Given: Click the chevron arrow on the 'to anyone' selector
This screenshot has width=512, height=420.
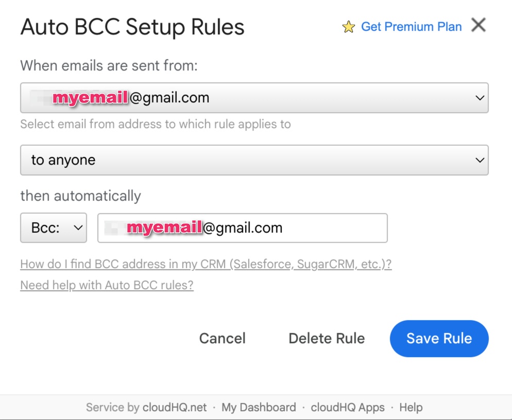Looking at the screenshot, I should pos(480,160).
